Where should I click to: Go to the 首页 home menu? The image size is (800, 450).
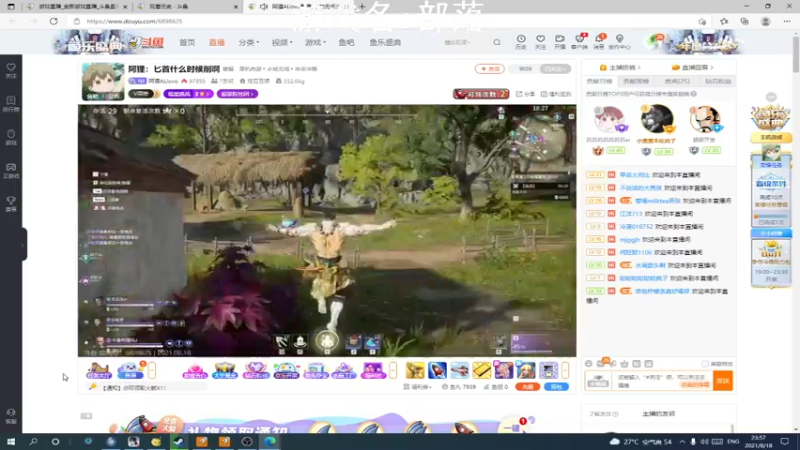[x=187, y=42]
